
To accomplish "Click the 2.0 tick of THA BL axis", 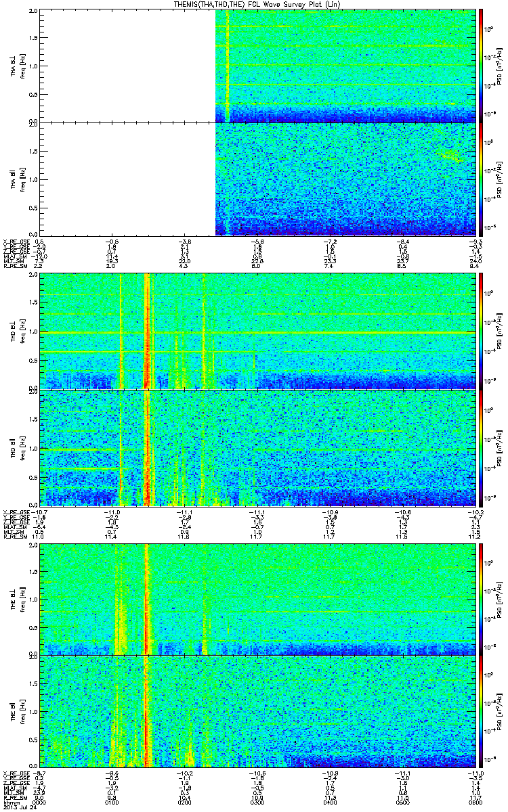I will (34, 12).
